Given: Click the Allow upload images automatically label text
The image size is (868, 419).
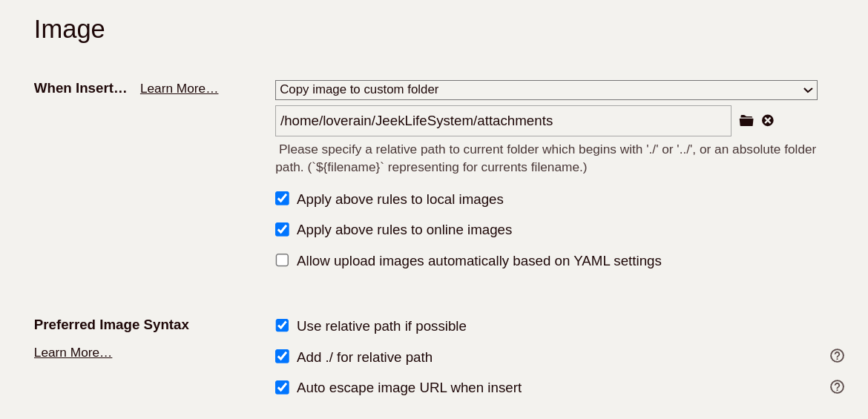Looking at the screenshot, I should coord(479,261).
